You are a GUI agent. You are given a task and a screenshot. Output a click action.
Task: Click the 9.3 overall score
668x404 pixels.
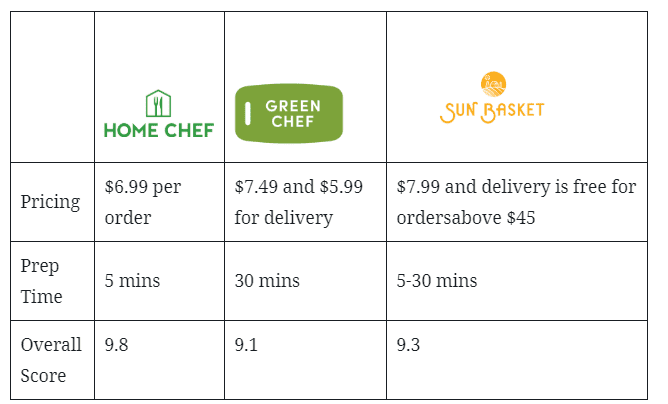point(408,344)
